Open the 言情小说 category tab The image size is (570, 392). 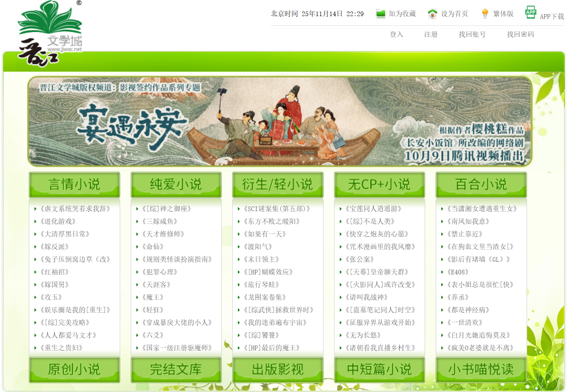pyautogui.click(x=74, y=184)
